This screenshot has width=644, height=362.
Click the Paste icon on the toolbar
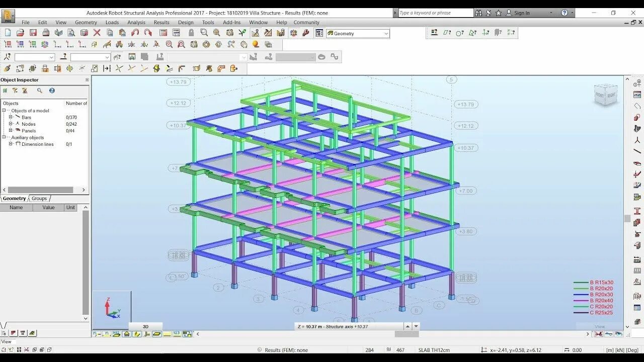pyautogui.click(x=122, y=32)
